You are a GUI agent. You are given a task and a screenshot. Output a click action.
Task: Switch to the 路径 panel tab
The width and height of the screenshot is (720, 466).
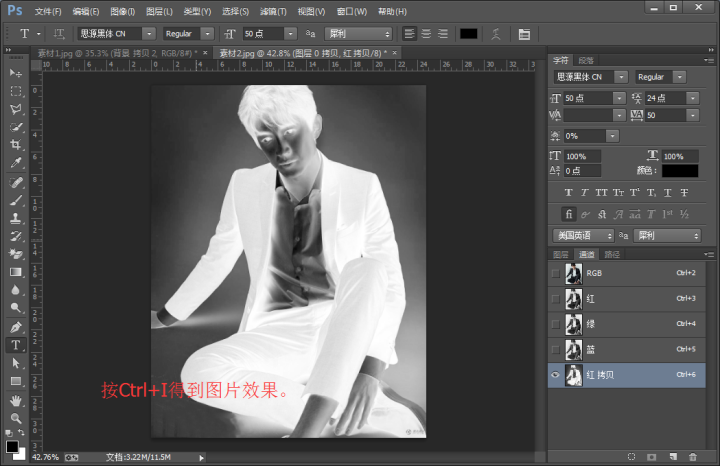(612, 254)
